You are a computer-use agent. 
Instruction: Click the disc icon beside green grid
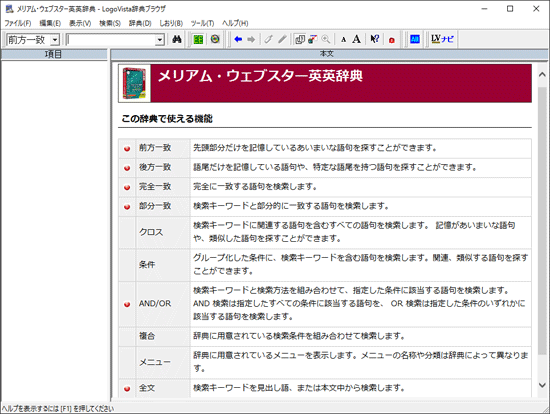[x=215, y=39]
